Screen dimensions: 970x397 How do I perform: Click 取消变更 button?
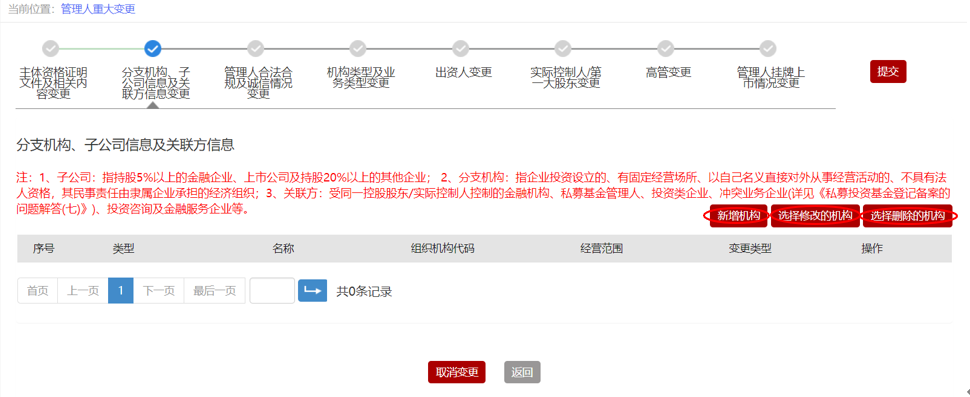tap(457, 372)
